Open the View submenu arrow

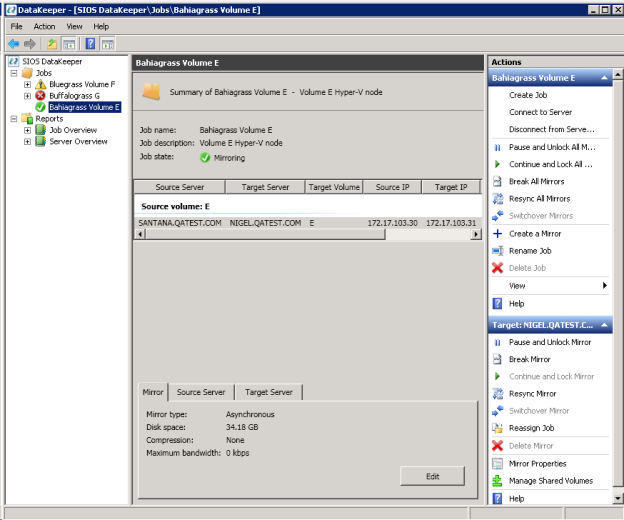pyautogui.click(x=604, y=285)
